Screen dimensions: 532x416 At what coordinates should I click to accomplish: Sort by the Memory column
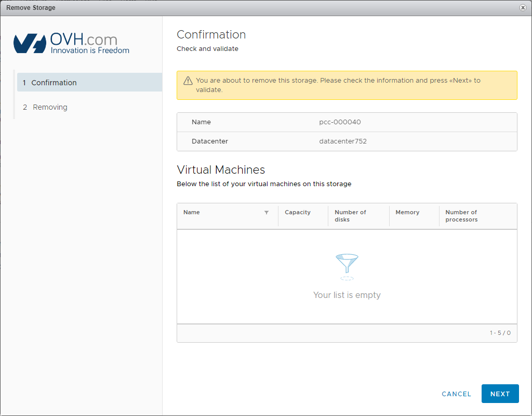(x=407, y=212)
